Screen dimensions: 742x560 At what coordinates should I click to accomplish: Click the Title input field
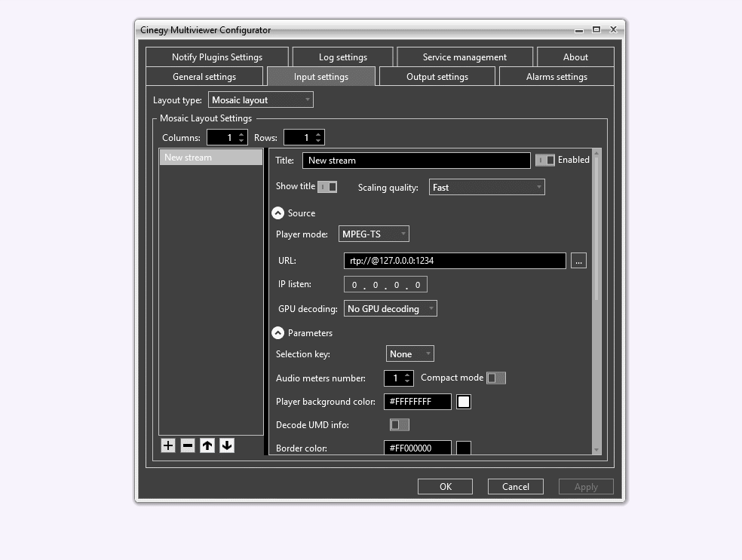pyautogui.click(x=416, y=161)
